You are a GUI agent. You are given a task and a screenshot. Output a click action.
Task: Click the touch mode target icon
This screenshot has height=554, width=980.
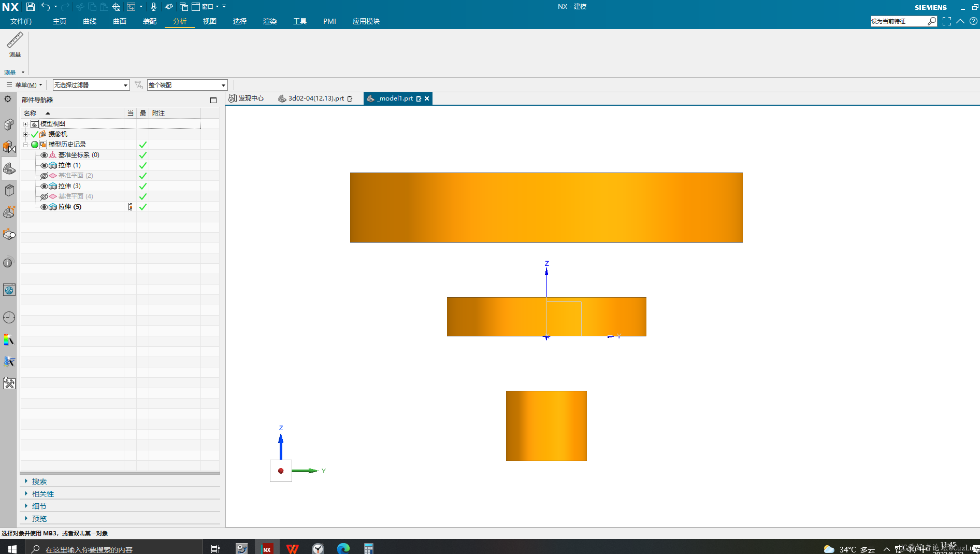(x=117, y=7)
